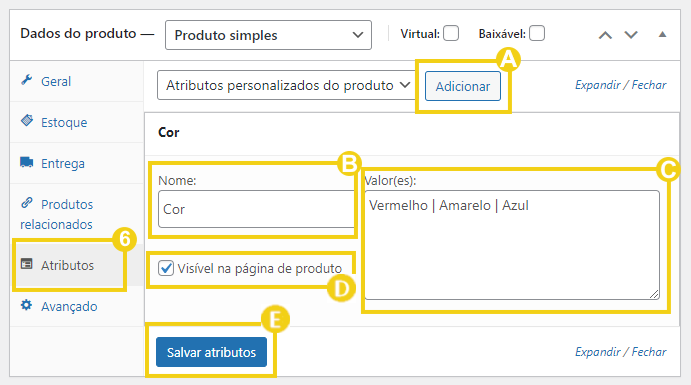Move panel down with the down arrow icon
Image resolution: width=691 pixels, height=385 pixels.
pyautogui.click(x=631, y=35)
